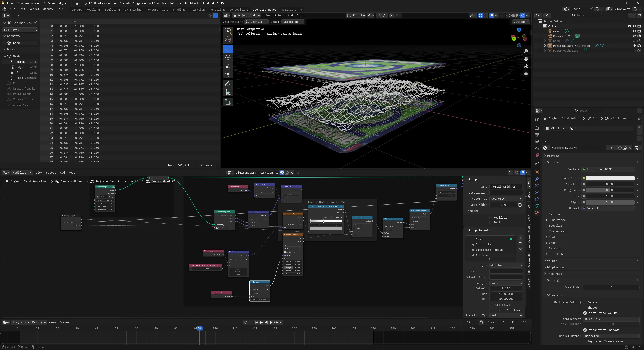Click the Base Color swatch of Wireframe.Light
644x350 pixels.
coord(610,178)
